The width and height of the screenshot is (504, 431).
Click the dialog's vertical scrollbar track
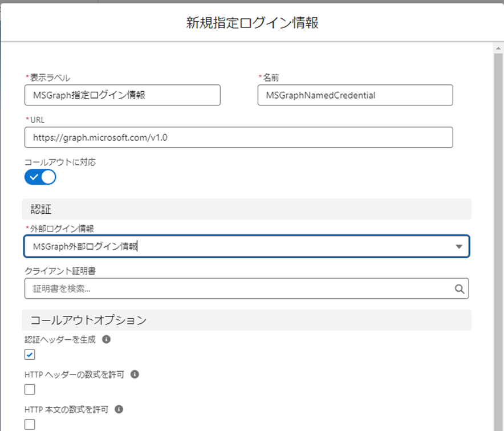[498, 241]
